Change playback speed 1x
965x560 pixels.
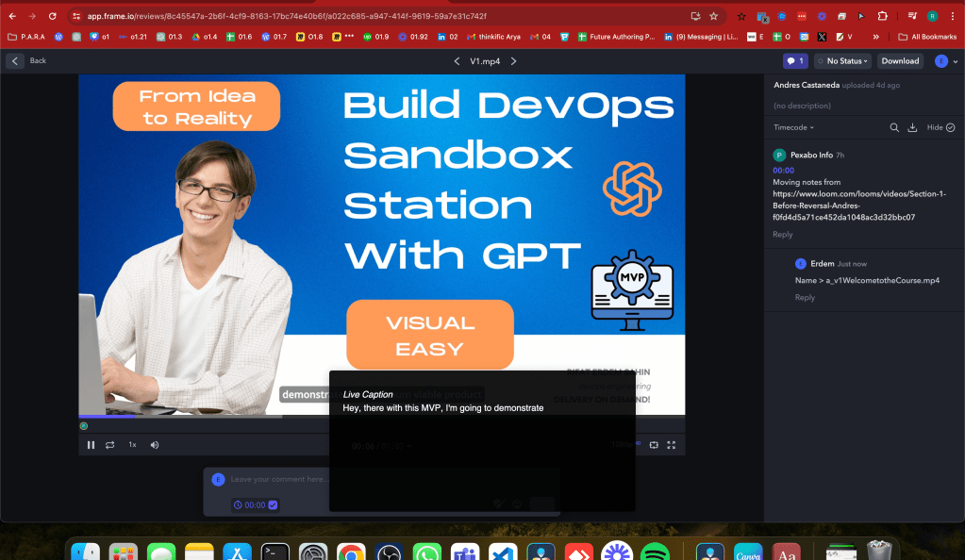pyautogui.click(x=132, y=445)
